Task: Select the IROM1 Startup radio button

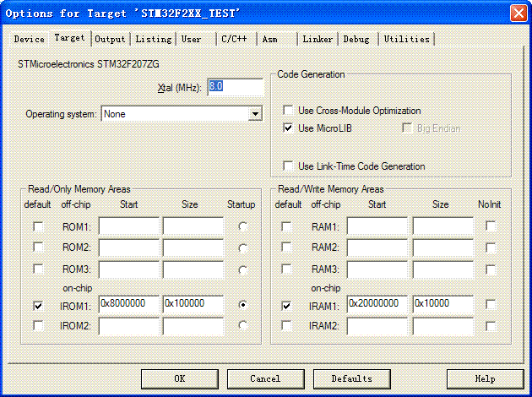Action: click(x=242, y=305)
